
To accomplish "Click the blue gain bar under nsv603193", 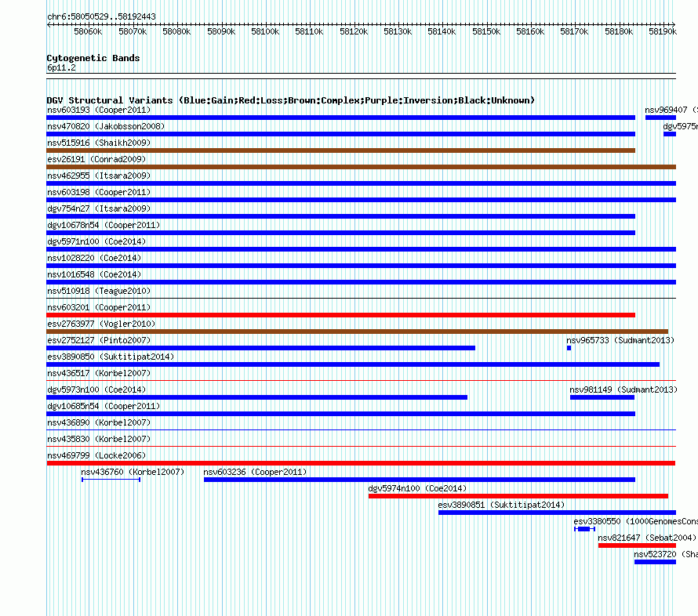I will [x=341, y=118].
